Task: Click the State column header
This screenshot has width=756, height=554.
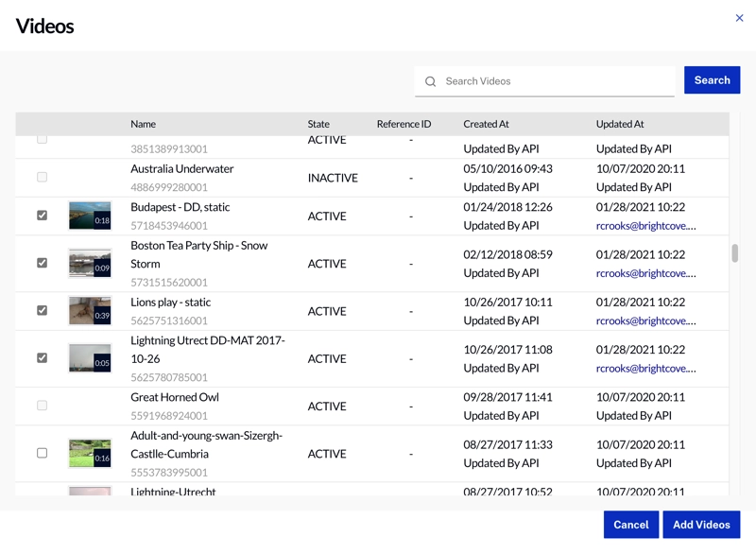Action: tap(318, 124)
